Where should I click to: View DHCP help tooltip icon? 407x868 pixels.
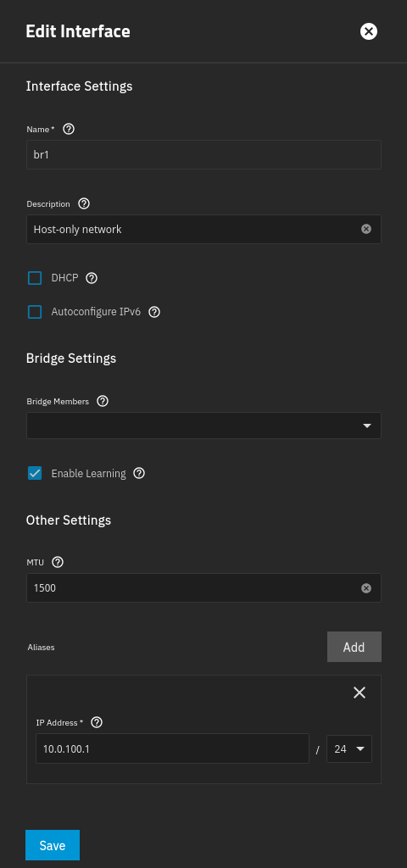[92, 278]
